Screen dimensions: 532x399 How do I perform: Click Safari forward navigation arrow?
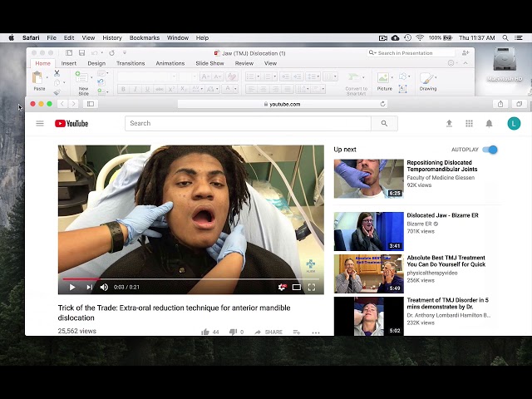pos(73,104)
